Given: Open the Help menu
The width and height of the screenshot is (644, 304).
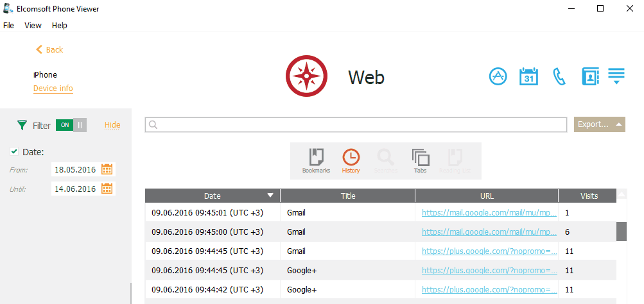Looking at the screenshot, I should tap(60, 26).
